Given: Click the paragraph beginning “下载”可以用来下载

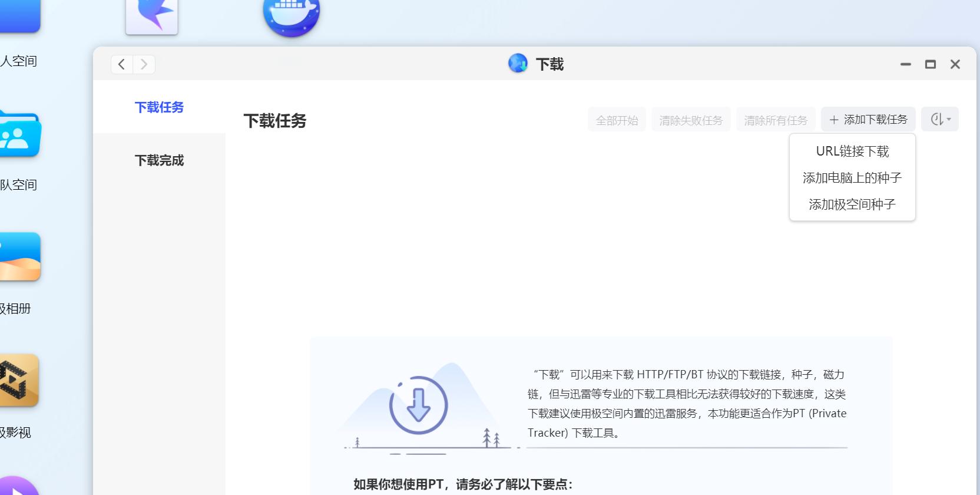Looking at the screenshot, I should click(x=687, y=404).
